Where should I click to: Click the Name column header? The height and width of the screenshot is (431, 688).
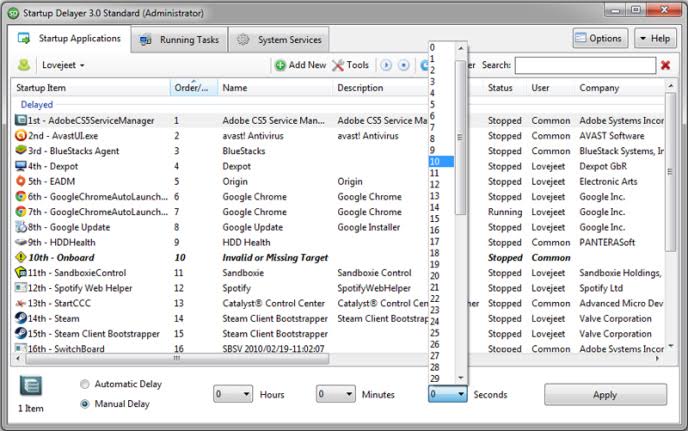(x=275, y=88)
